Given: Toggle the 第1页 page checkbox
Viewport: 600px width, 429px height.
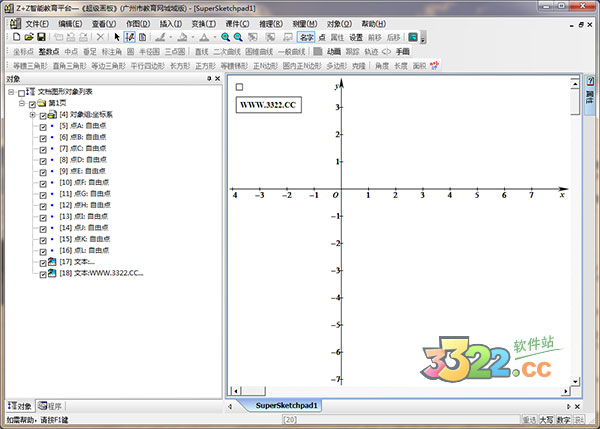Looking at the screenshot, I should tap(32, 103).
